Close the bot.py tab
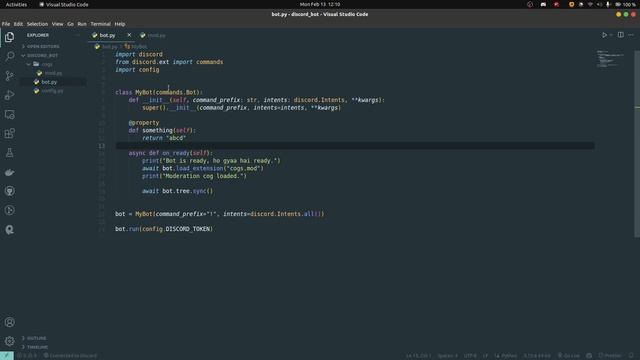The image size is (640, 360). click(x=129, y=35)
